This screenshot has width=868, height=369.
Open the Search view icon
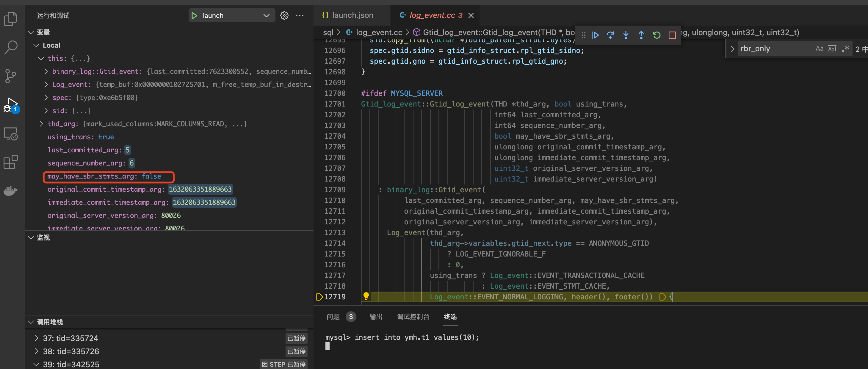pyautogui.click(x=11, y=48)
